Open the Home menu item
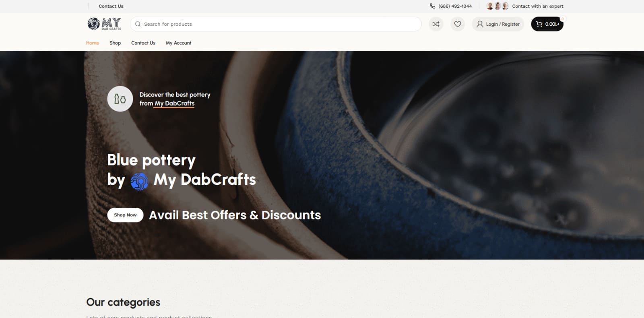 tap(92, 43)
